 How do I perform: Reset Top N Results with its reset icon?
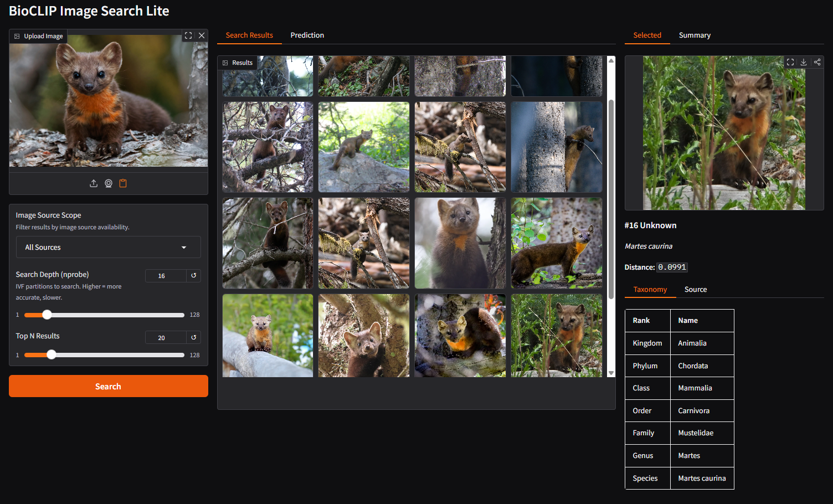click(194, 337)
